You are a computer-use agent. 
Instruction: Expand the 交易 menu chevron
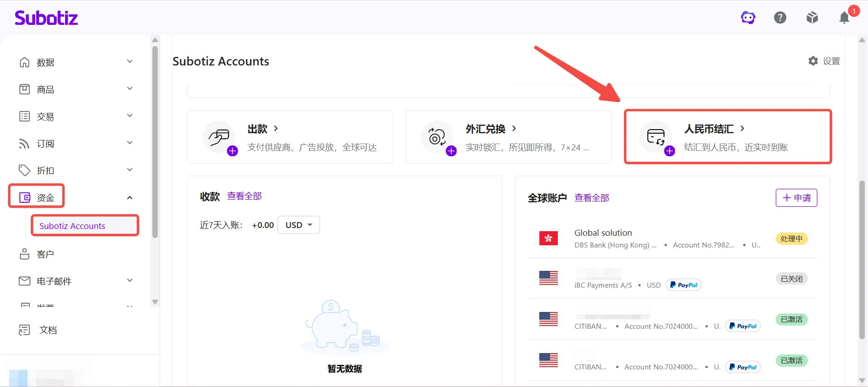click(130, 116)
